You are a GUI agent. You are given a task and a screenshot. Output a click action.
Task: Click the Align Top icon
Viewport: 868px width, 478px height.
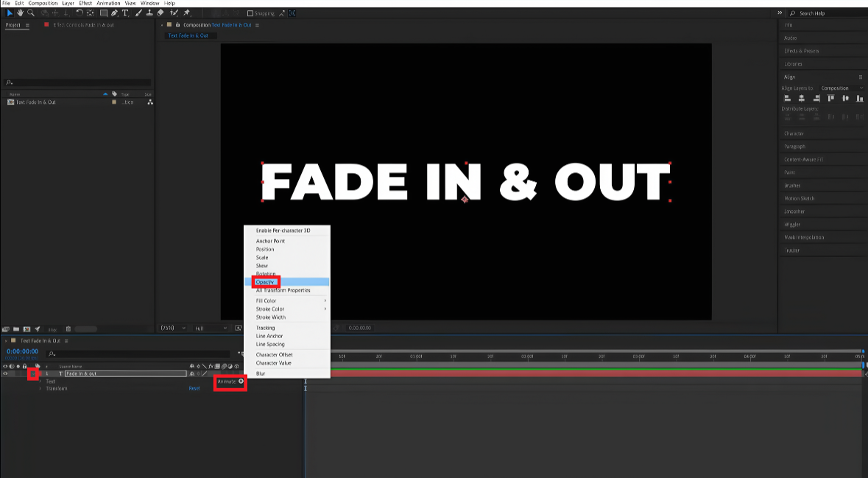point(830,98)
